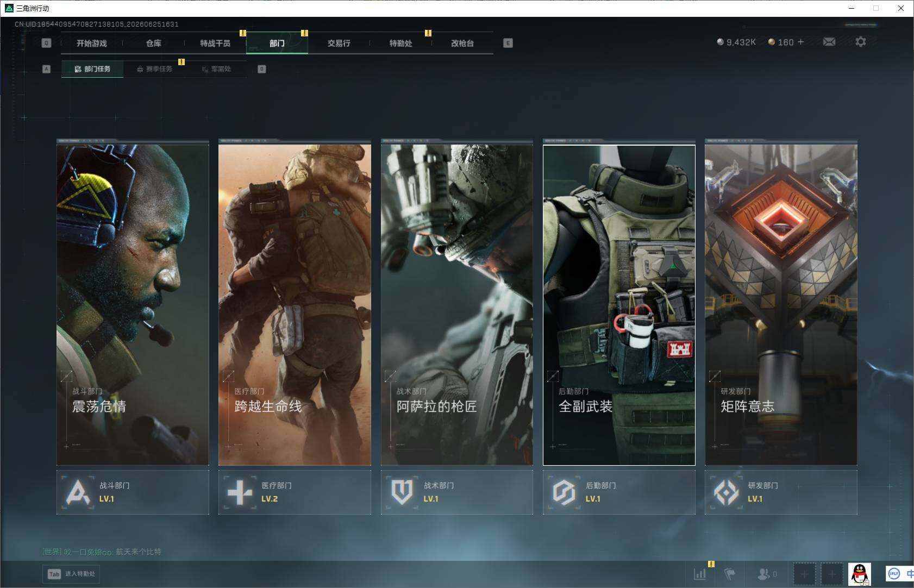Click the 三角洲行动 window title icon
This screenshot has width=914, height=588.
9,8
